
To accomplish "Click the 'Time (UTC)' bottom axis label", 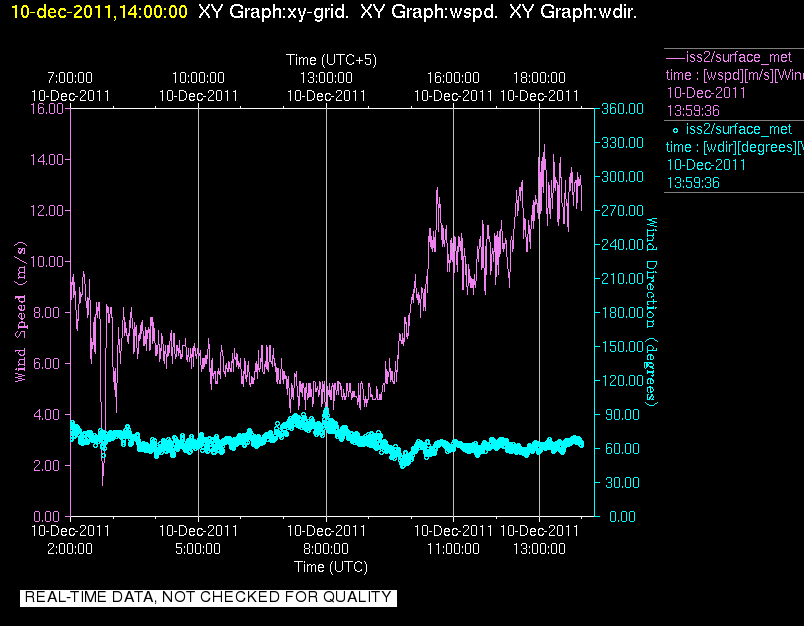I will pyautogui.click(x=331, y=567).
